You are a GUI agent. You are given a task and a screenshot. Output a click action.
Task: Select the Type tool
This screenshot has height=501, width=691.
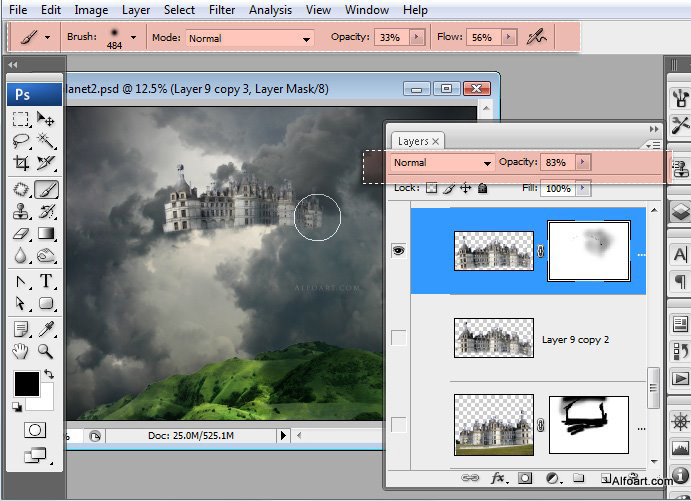point(46,281)
